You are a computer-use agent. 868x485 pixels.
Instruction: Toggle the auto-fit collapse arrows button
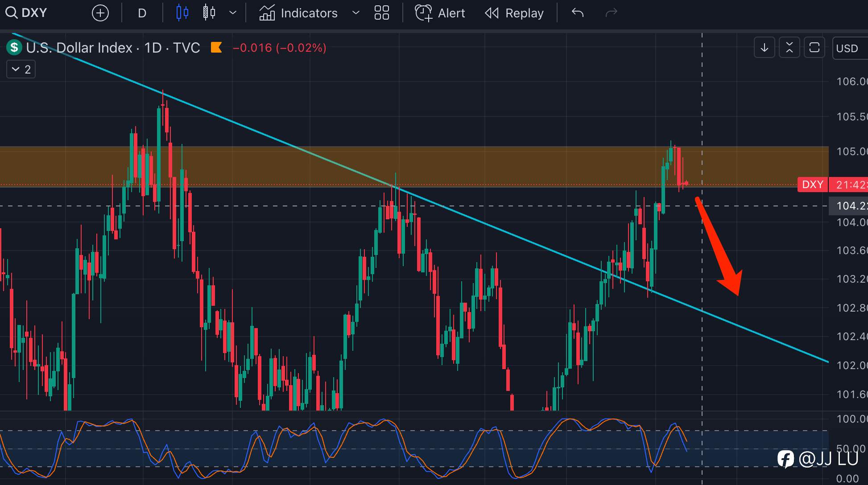pos(789,47)
